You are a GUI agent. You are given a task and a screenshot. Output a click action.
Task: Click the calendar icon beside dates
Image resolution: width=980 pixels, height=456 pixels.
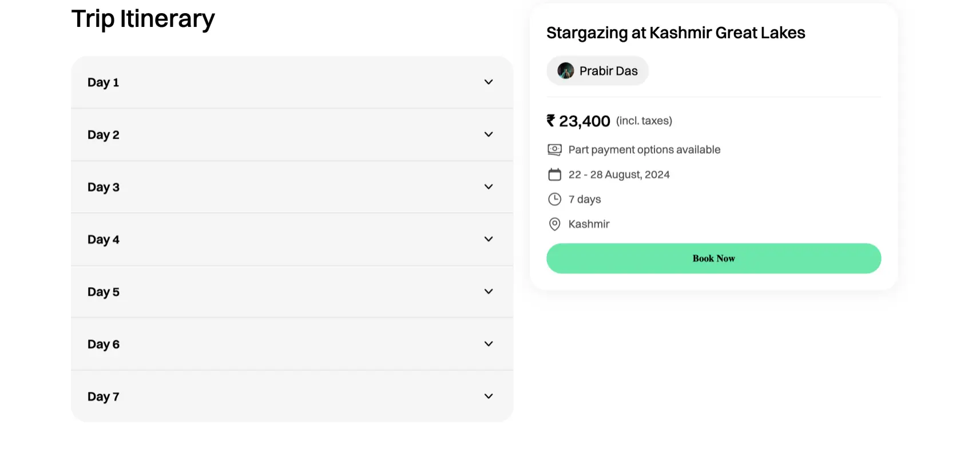point(554,175)
